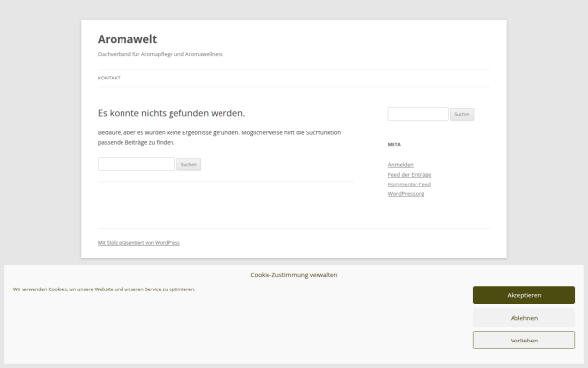Open the Aromawelt site title link
This screenshot has height=368, width=588.
(127, 39)
